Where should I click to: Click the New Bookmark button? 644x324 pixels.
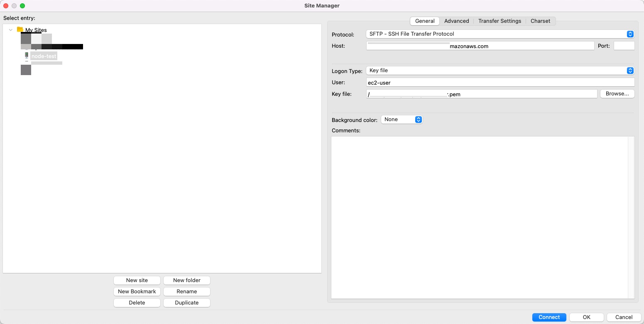click(x=137, y=292)
